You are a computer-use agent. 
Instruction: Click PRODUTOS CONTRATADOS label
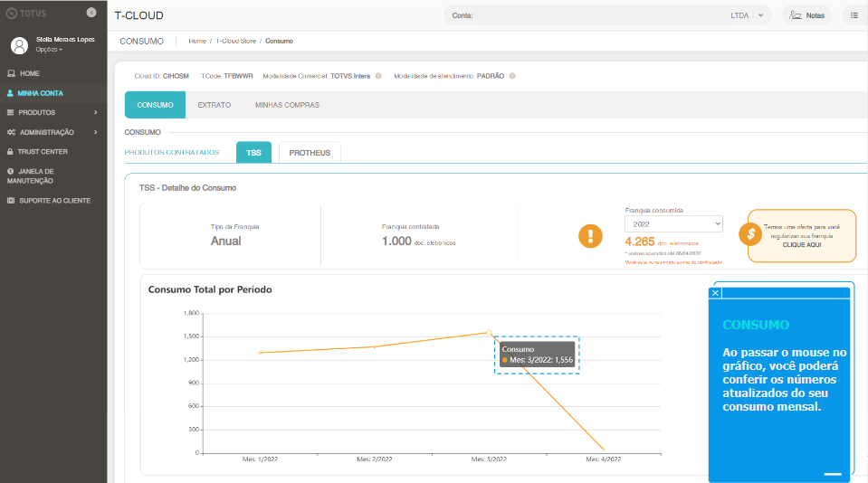point(172,152)
